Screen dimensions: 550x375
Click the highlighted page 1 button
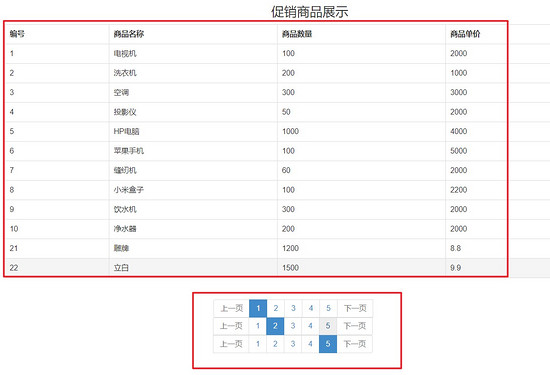[x=258, y=308]
